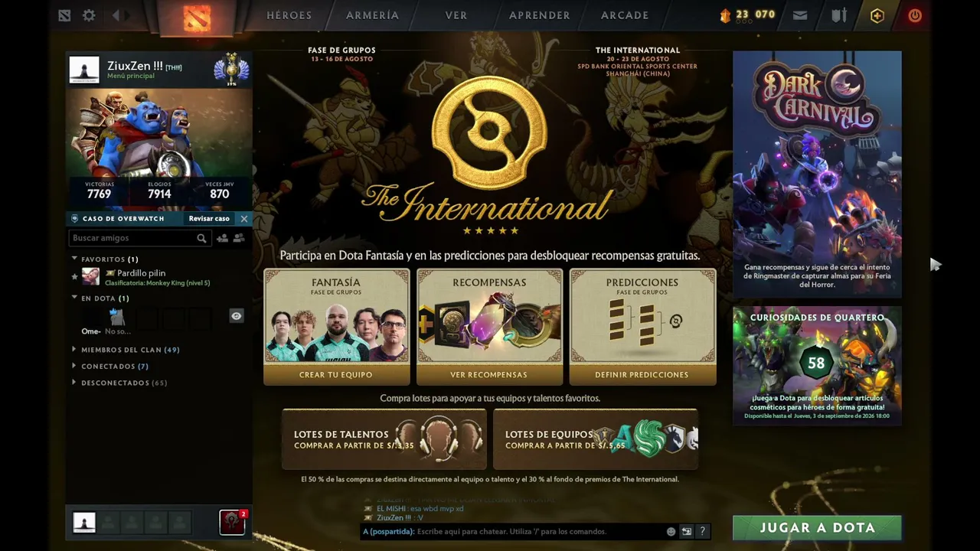Open the chat help question mark
The image size is (980, 551).
pos(702,531)
